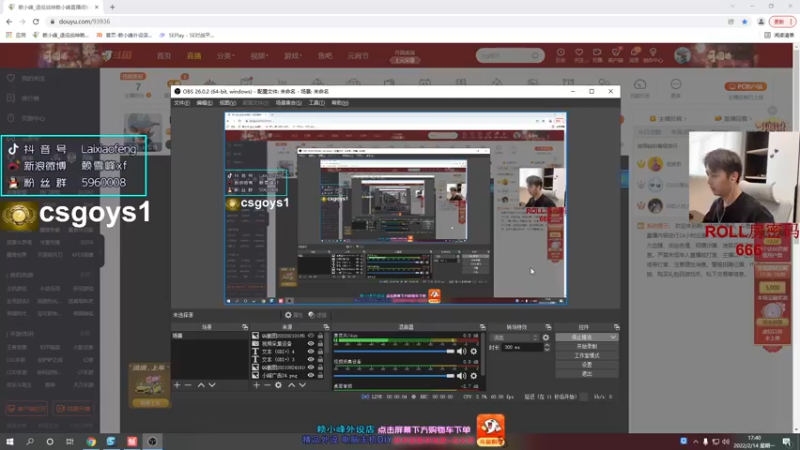Toggle visibility of the 小峰广告 png source

(x=311, y=375)
